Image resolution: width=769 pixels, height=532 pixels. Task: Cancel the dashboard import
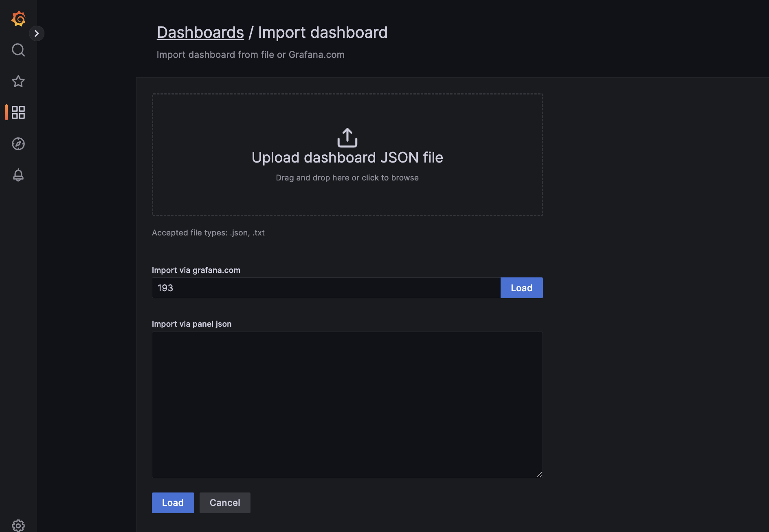[225, 503]
